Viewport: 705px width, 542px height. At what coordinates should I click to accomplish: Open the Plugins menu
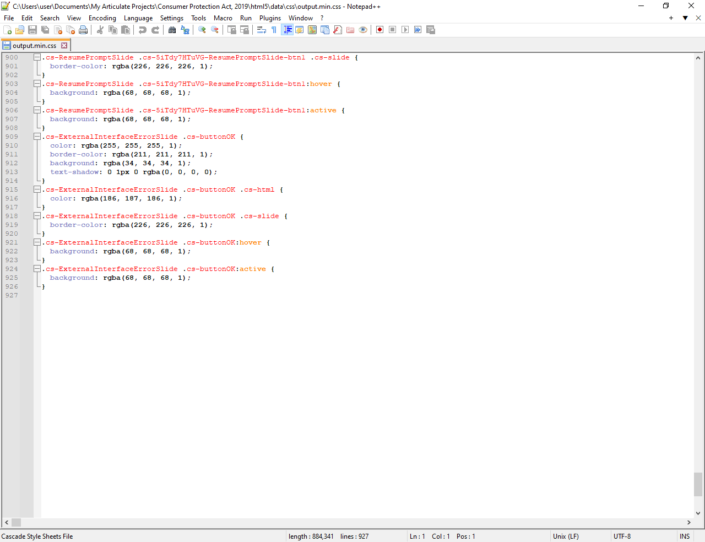tap(270, 18)
